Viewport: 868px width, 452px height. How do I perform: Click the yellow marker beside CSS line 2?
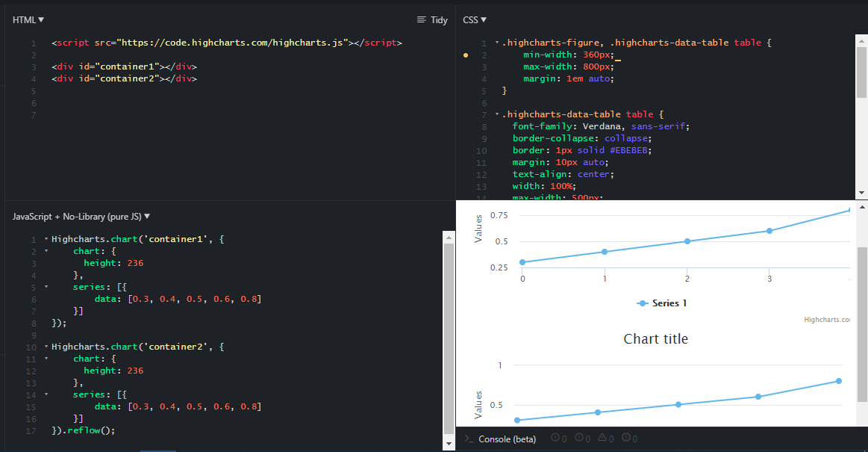[466, 55]
